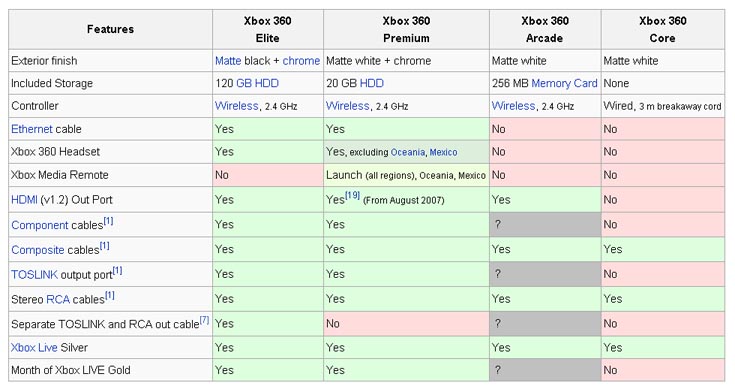Open the Ethernet link
This screenshot has height=392, width=735.
tap(32, 129)
